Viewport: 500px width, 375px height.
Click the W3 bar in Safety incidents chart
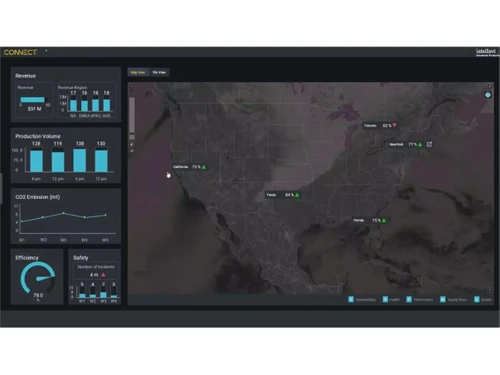click(x=103, y=294)
